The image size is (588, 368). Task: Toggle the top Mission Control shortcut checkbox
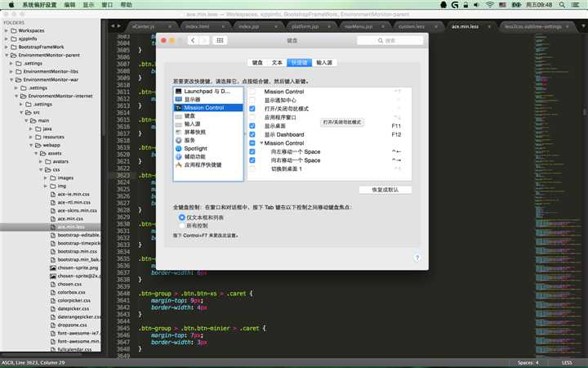coord(252,92)
